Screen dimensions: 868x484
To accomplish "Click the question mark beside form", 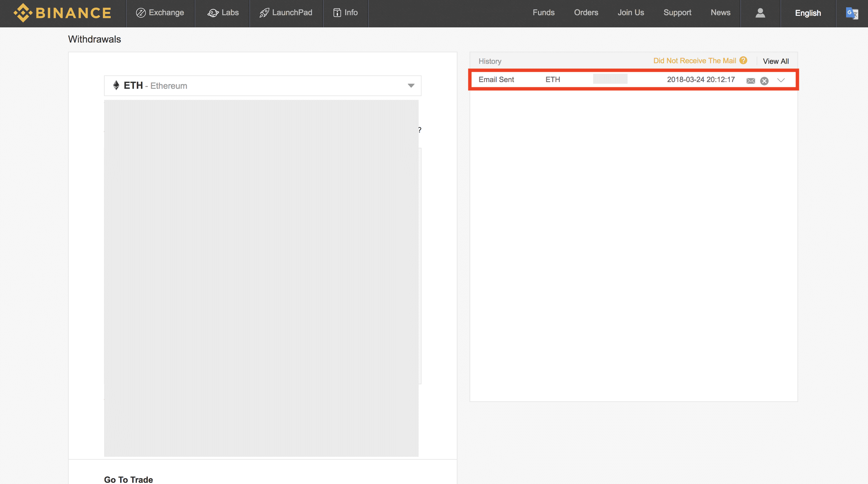I will coord(419,130).
